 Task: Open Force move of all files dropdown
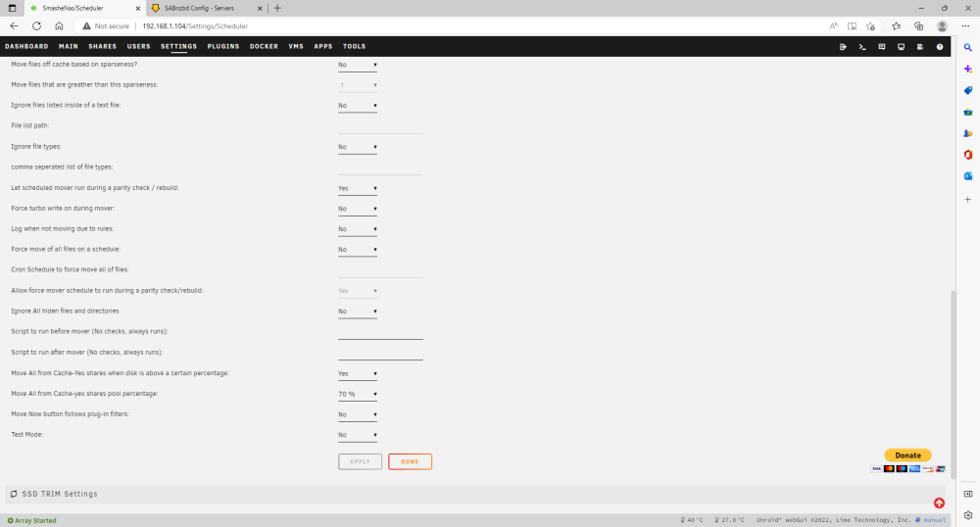358,250
